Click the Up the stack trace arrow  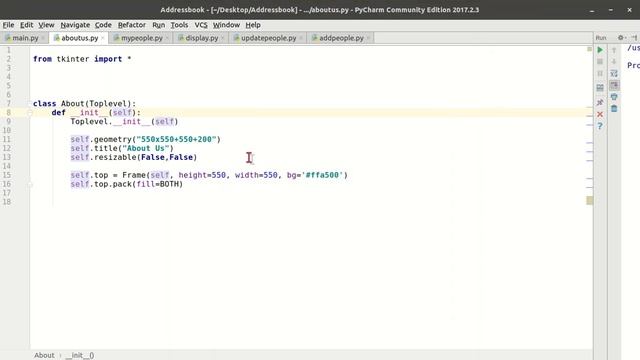614,50
